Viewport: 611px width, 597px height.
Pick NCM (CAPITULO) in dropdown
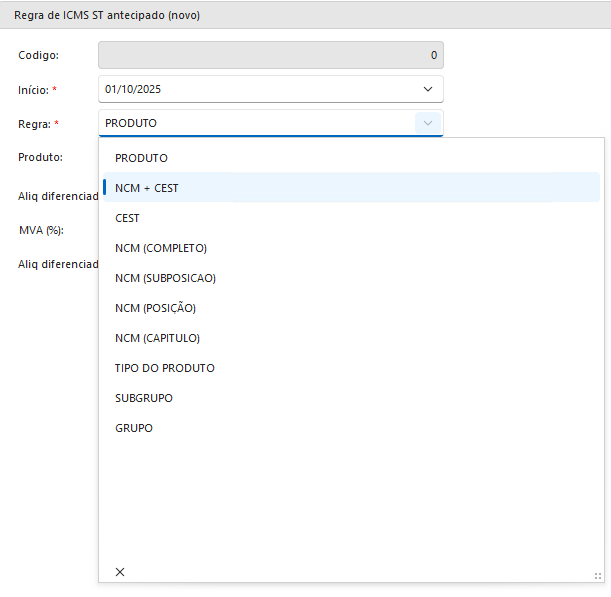[157, 338]
